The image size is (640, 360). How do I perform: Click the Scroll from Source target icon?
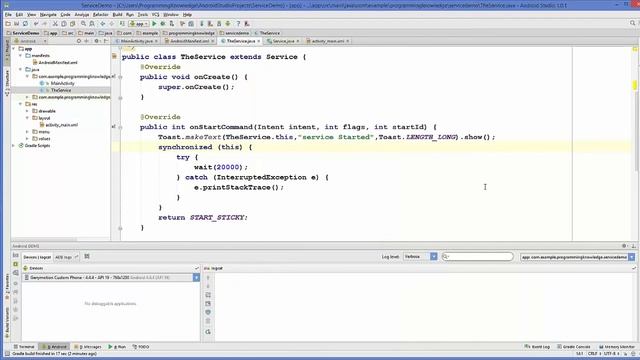click(79, 41)
